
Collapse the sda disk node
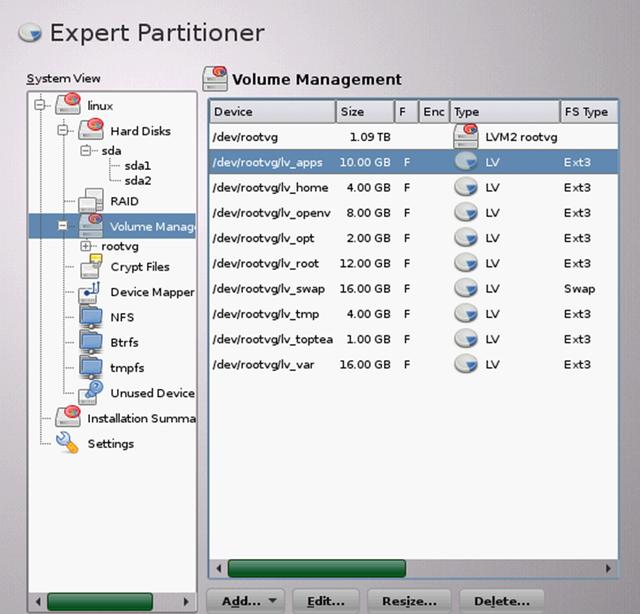pyautogui.click(x=85, y=151)
